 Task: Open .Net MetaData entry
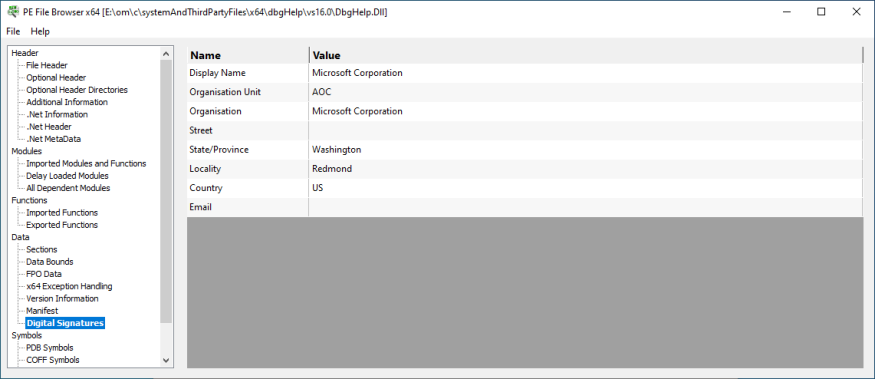[54, 139]
